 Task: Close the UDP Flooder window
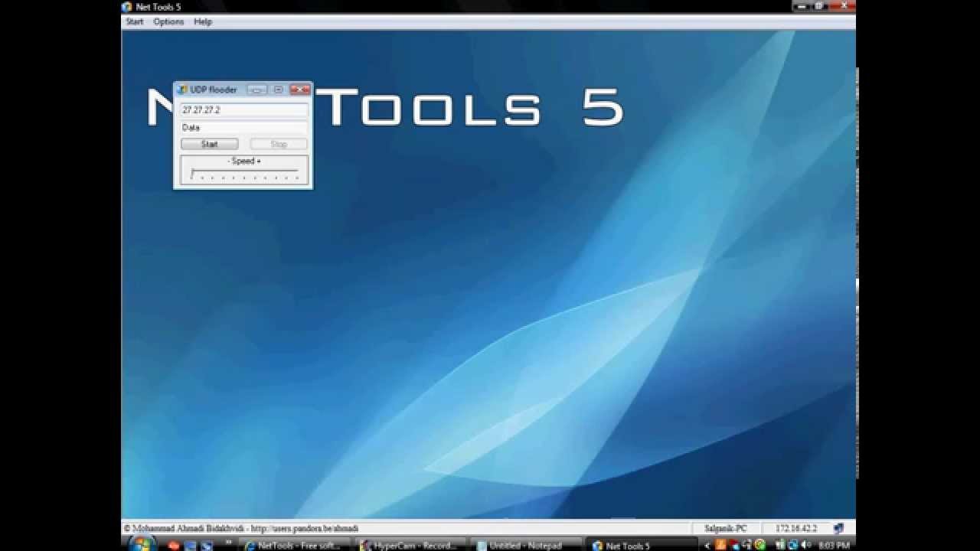[300, 90]
